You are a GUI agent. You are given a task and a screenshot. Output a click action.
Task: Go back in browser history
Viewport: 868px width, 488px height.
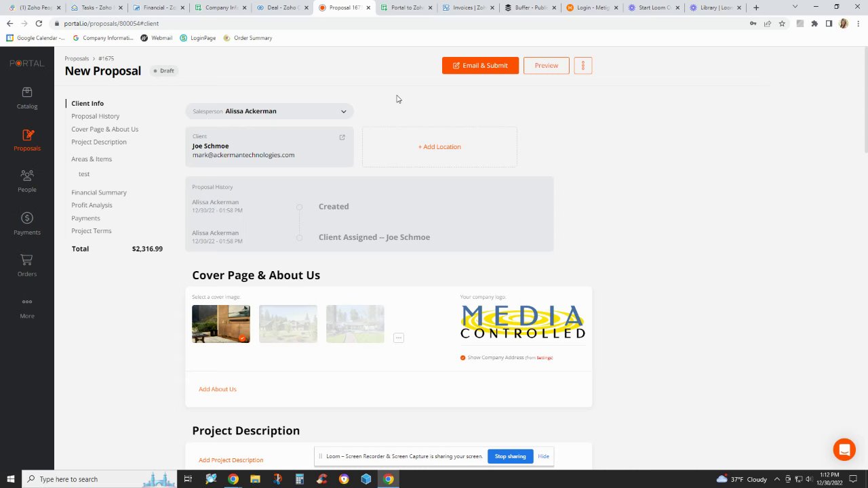[9, 23]
